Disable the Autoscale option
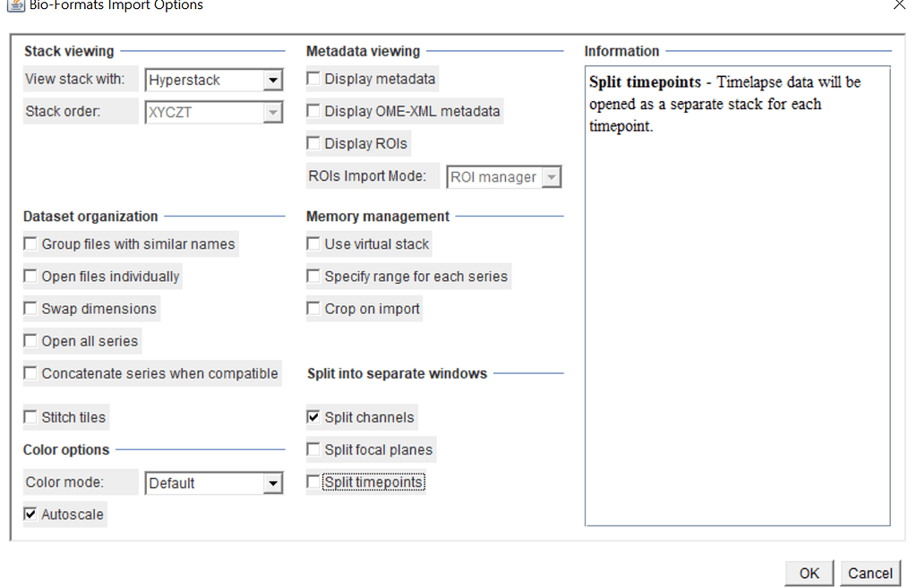 (x=30, y=514)
